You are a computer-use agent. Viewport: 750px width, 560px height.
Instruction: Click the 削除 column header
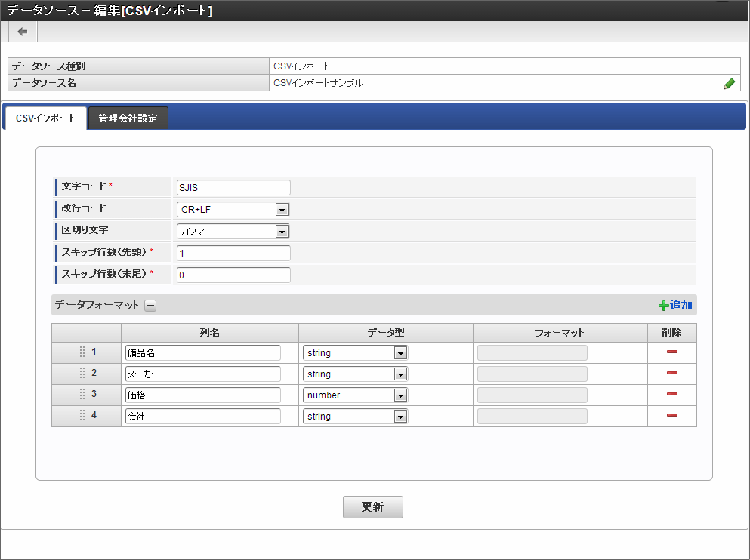click(x=672, y=333)
